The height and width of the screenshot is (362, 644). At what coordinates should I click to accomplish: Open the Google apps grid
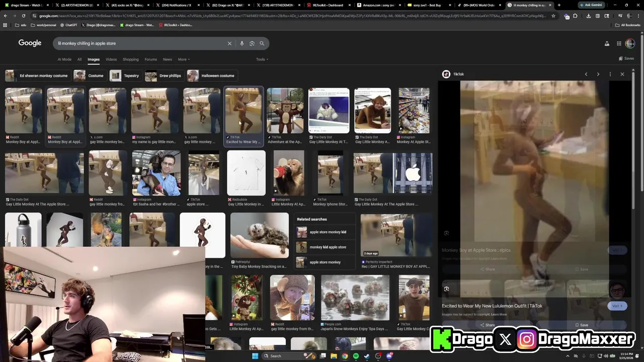click(619, 43)
